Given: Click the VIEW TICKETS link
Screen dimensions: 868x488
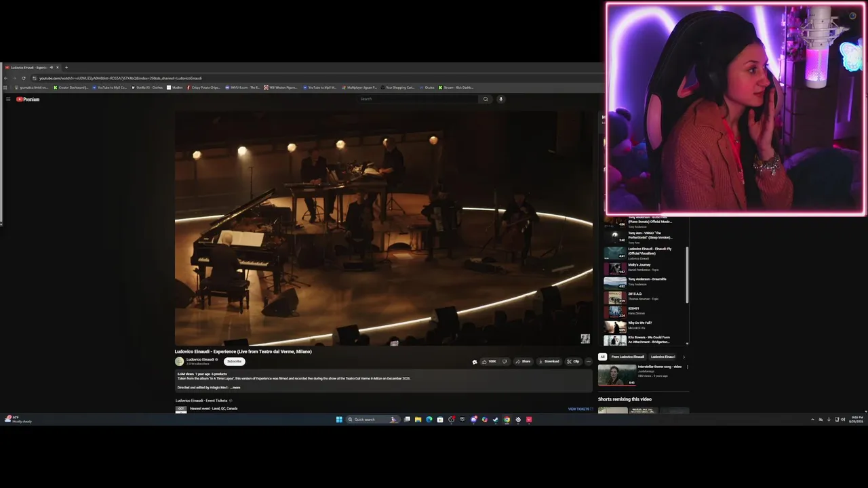Looking at the screenshot, I should coord(580,409).
